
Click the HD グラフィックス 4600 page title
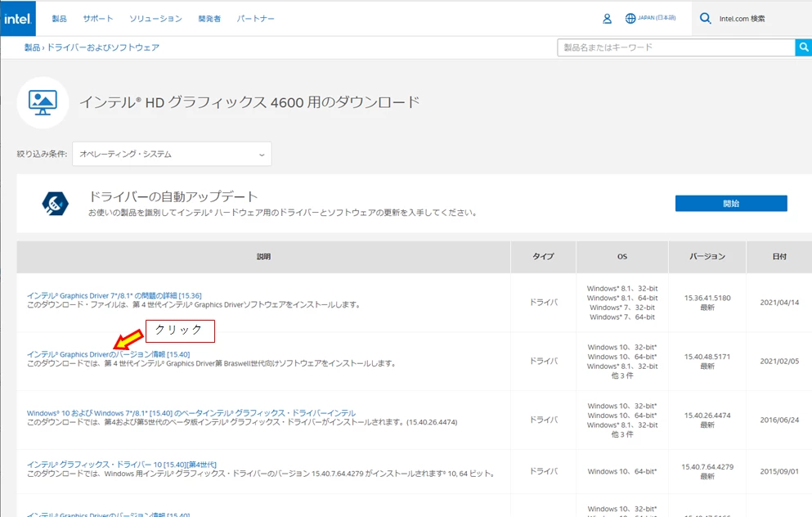[x=249, y=102]
